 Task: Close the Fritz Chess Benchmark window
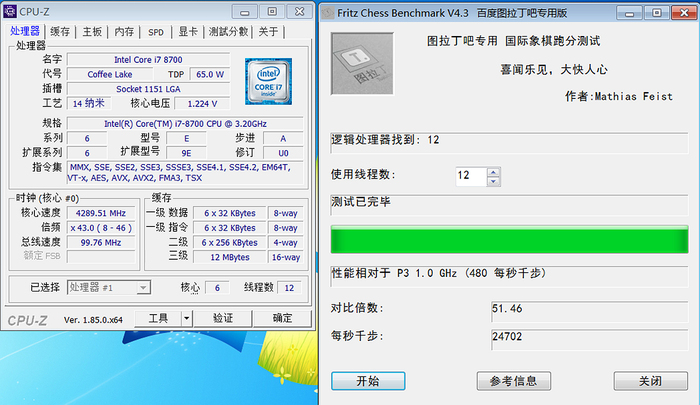click(x=684, y=13)
